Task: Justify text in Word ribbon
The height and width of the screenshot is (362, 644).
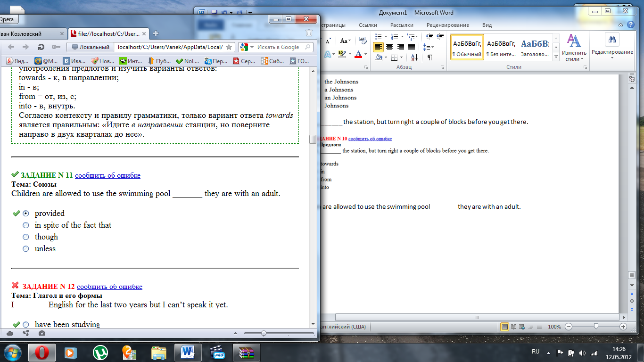Action: coord(412,47)
